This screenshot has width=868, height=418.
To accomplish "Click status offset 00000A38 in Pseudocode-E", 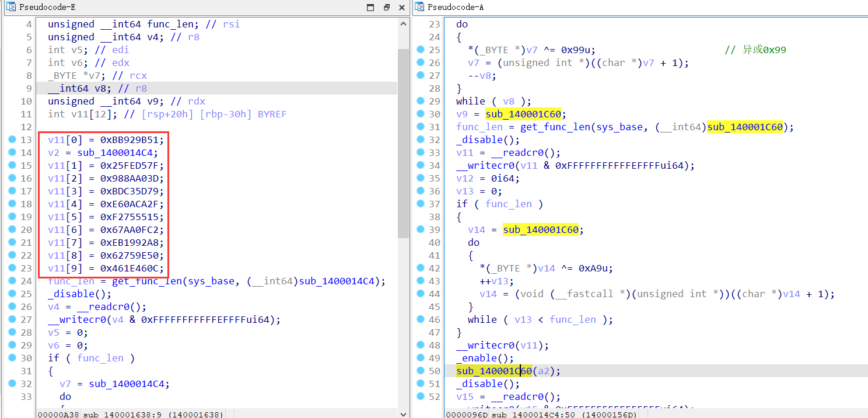I will [x=57, y=413].
